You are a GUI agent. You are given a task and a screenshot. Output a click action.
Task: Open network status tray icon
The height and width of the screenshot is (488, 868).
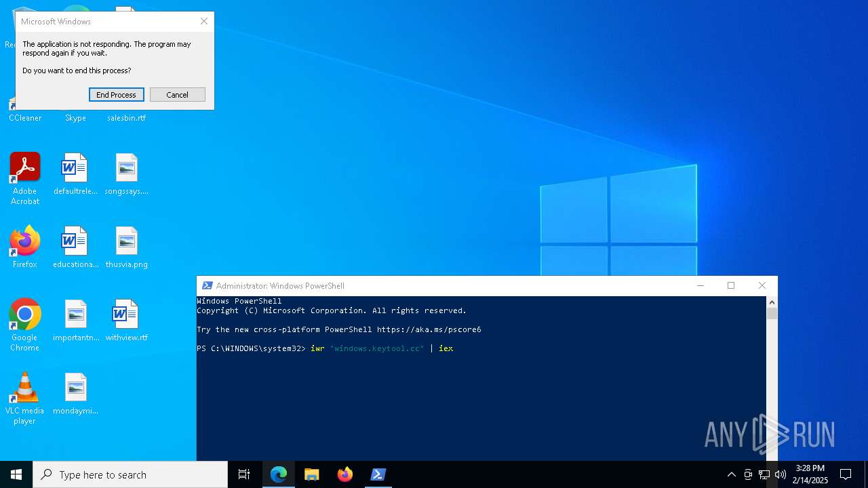point(764,474)
